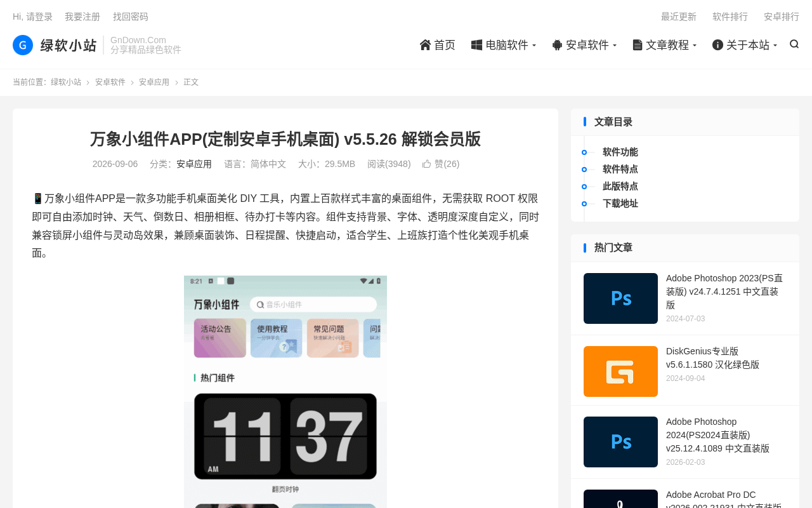
Task: Click 绿软小站 site name text
Action: click(x=69, y=45)
